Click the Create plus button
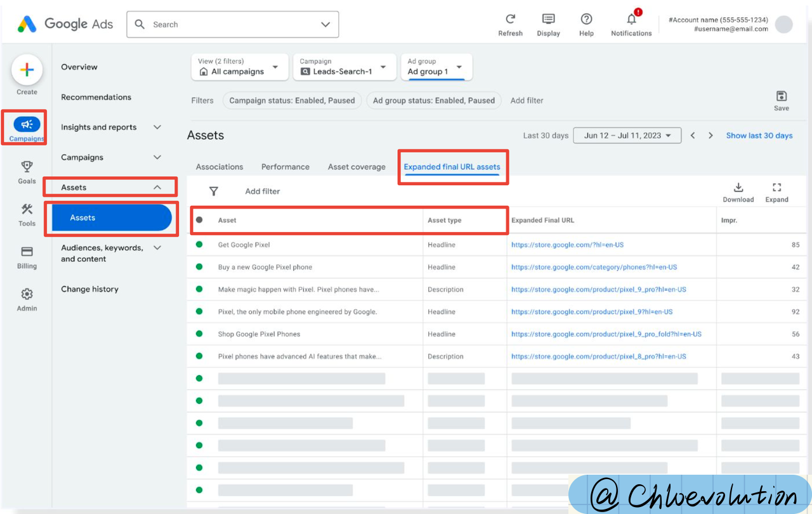This screenshot has height=514, width=812. pos(27,70)
